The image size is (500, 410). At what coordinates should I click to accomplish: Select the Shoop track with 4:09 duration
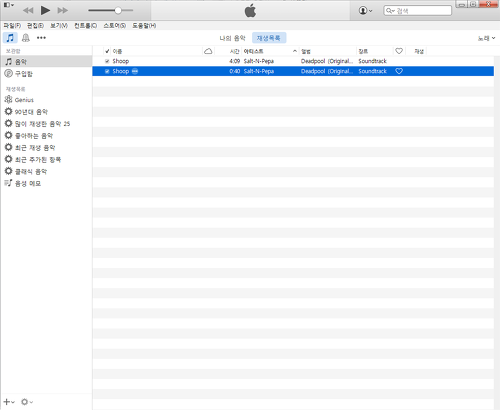tap(293, 61)
